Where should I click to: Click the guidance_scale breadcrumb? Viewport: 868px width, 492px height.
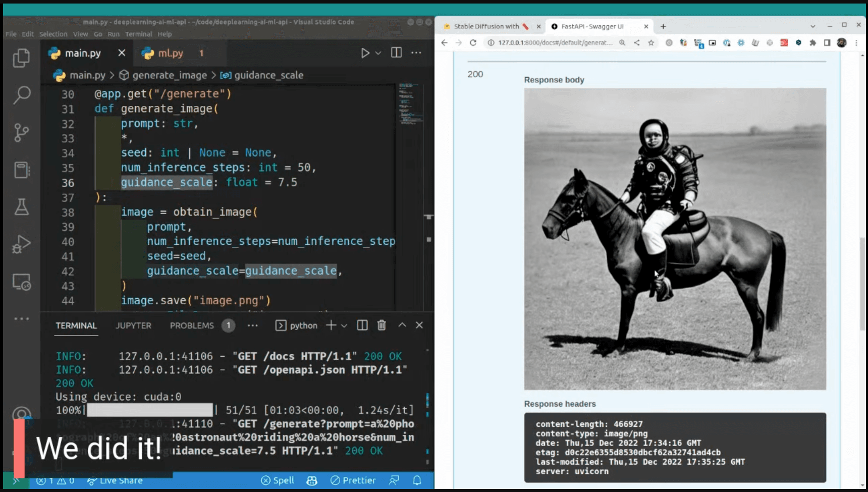point(262,75)
